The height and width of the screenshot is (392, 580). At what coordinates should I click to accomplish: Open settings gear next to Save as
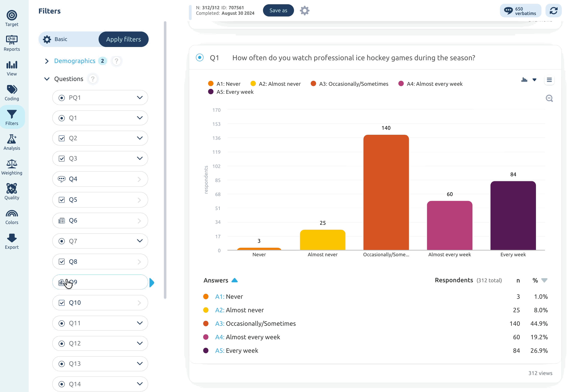pyautogui.click(x=305, y=11)
